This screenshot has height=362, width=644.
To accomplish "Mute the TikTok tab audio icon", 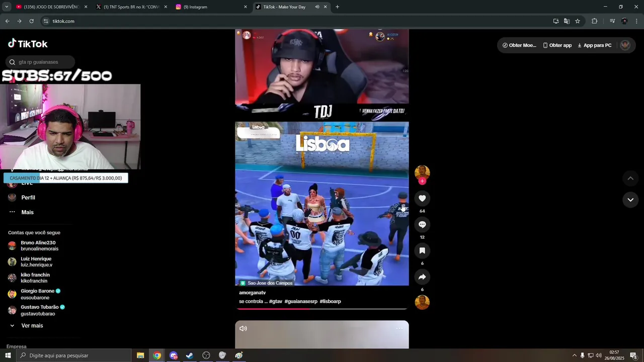I will (317, 7).
